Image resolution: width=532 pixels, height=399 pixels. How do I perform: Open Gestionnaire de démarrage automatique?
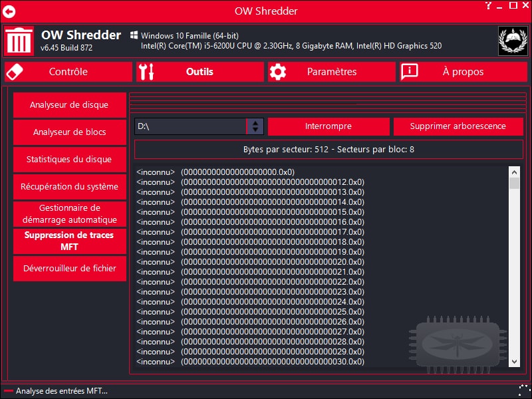[x=70, y=213]
